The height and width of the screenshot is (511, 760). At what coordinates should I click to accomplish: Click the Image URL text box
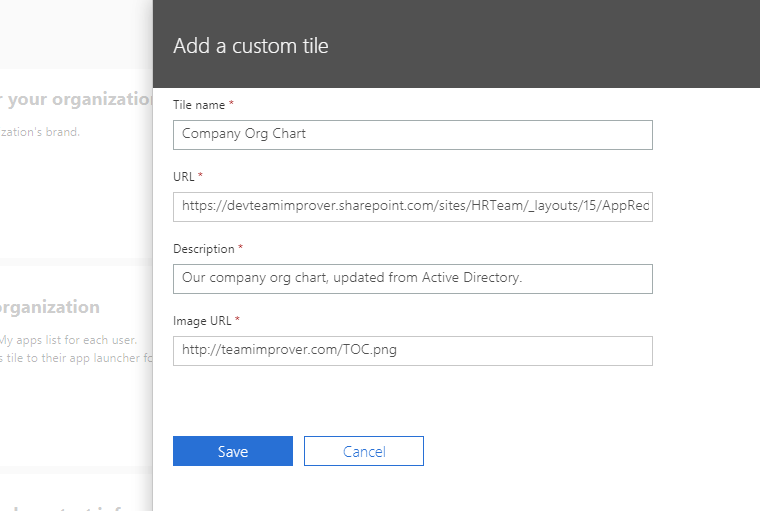tap(412, 350)
